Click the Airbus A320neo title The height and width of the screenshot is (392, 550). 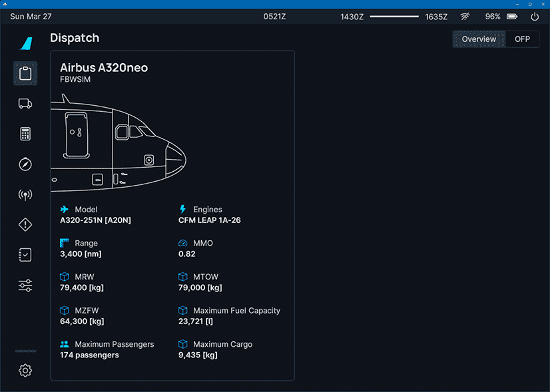point(104,68)
